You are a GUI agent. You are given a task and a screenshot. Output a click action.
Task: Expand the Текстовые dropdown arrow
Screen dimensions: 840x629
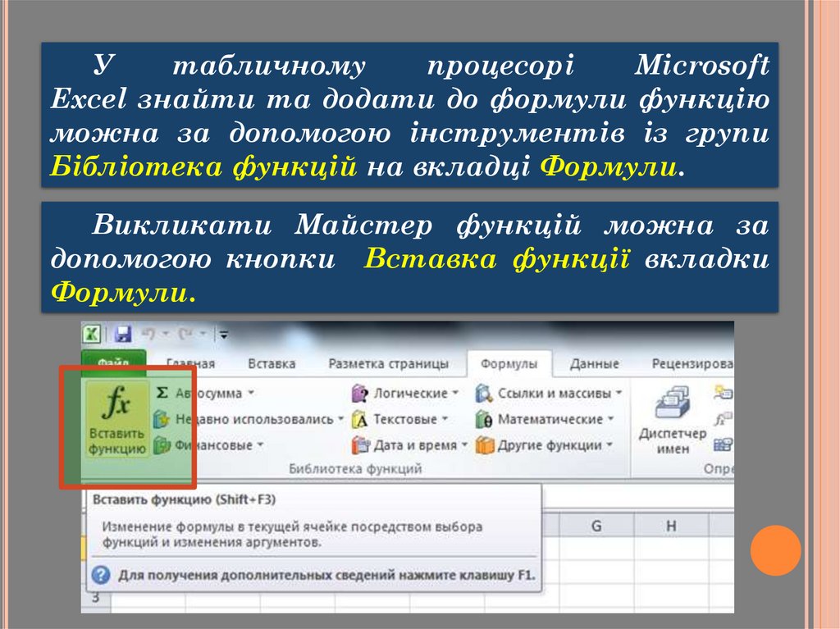[x=445, y=419]
